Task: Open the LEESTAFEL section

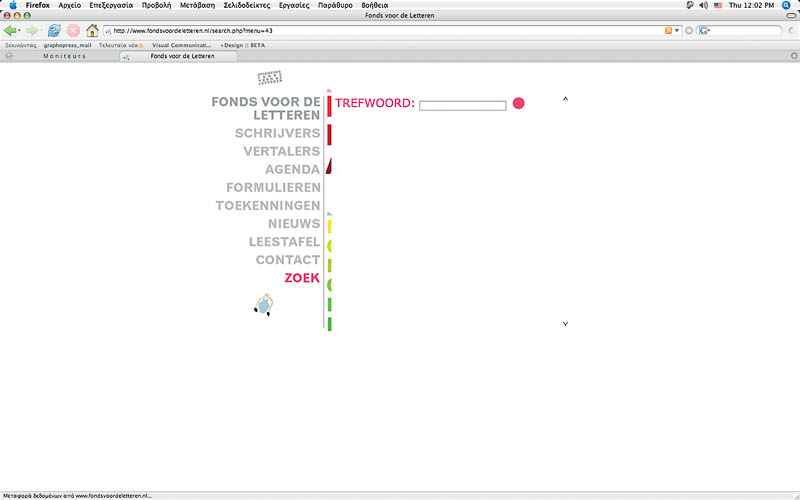Action: 284,242
